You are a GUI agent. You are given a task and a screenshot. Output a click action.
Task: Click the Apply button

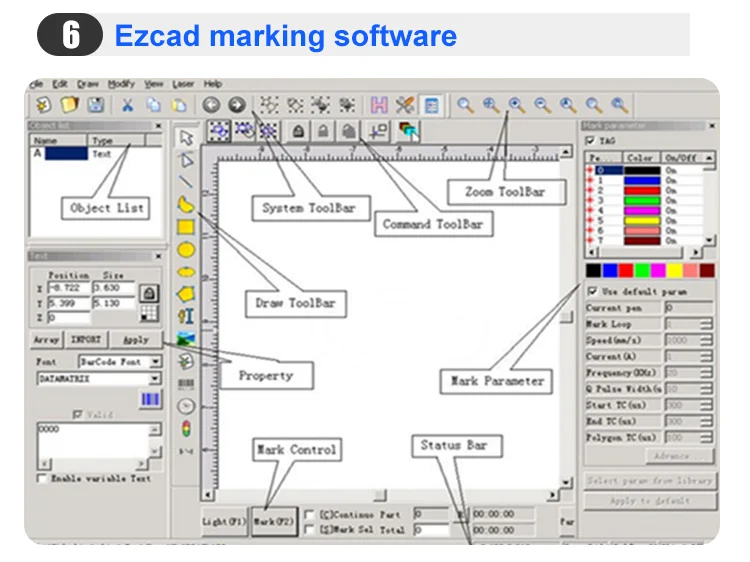pos(135,340)
